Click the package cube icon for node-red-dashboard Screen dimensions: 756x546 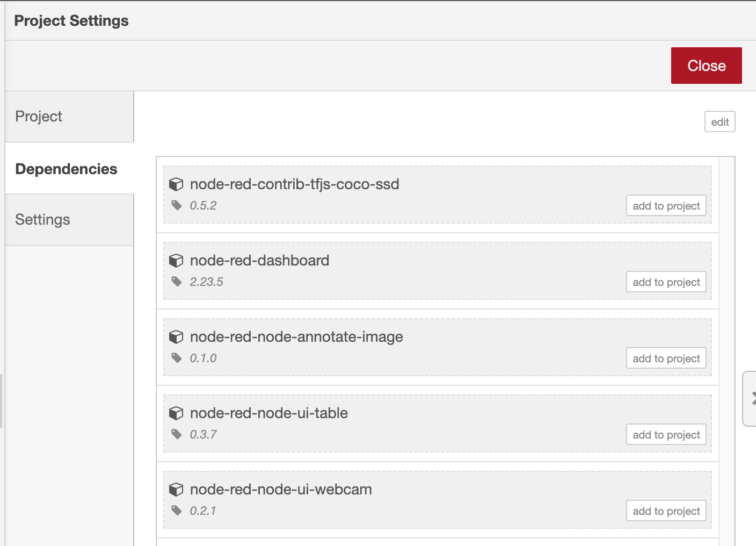click(177, 261)
